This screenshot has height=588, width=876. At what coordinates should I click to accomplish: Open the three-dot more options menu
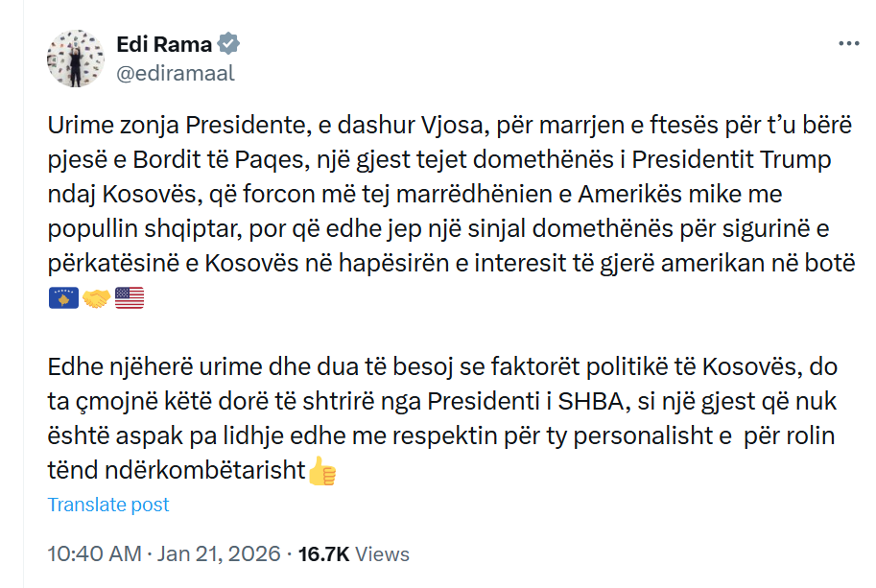(x=848, y=44)
